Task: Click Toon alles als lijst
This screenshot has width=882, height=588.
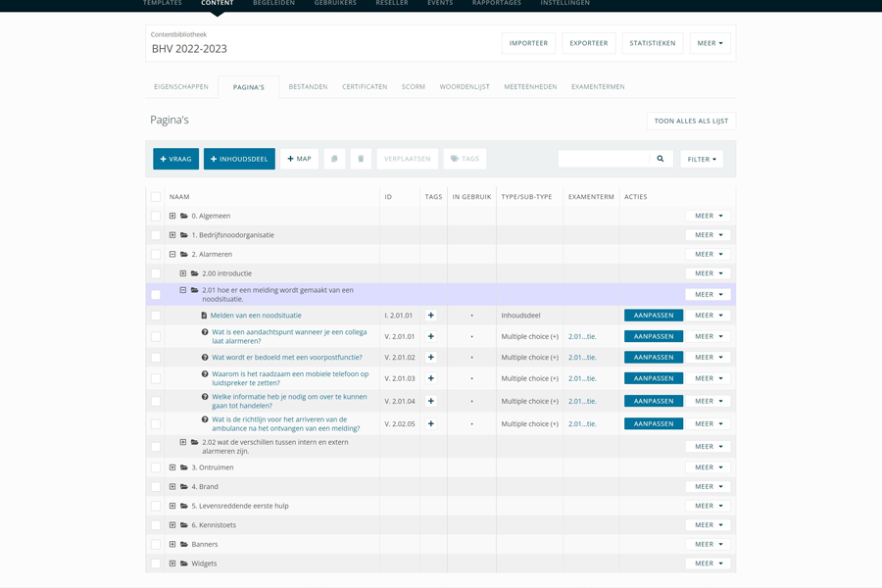Action: coord(691,121)
